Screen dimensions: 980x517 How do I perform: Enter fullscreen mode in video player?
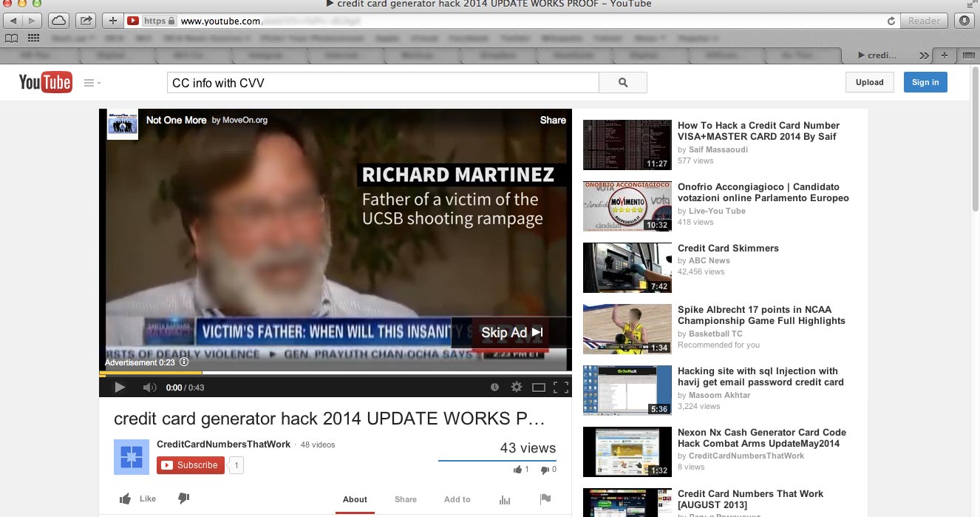tap(561, 387)
